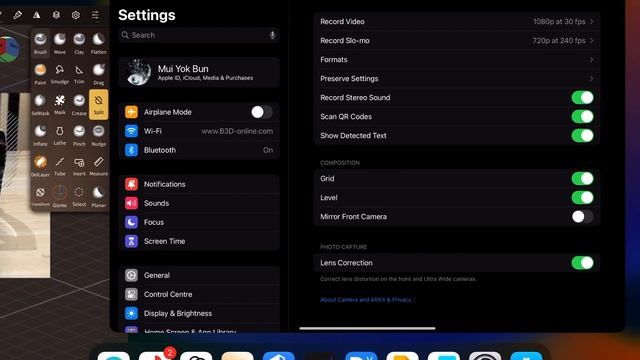Select the Drag sculpt tool

(99, 74)
